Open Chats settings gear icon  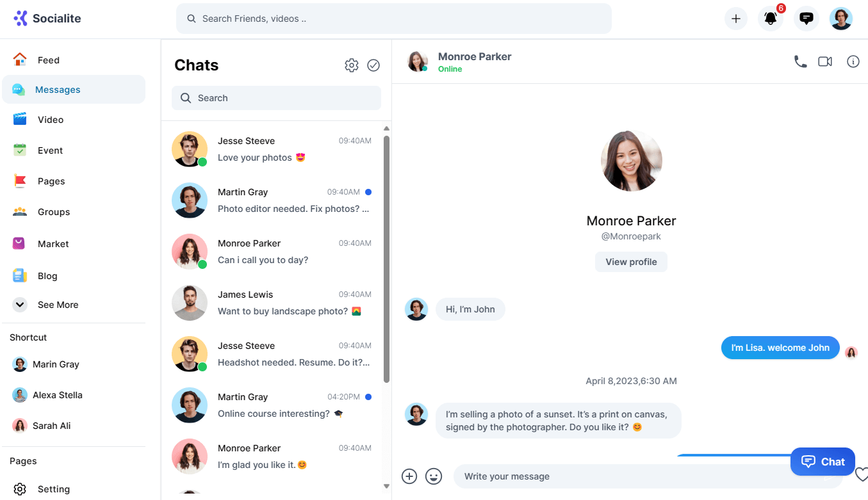(x=351, y=65)
